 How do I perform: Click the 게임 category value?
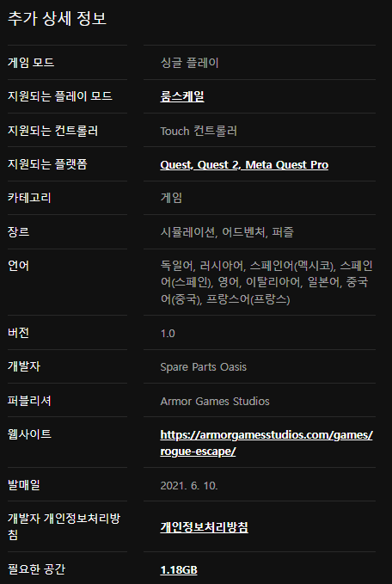[x=171, y=198]
